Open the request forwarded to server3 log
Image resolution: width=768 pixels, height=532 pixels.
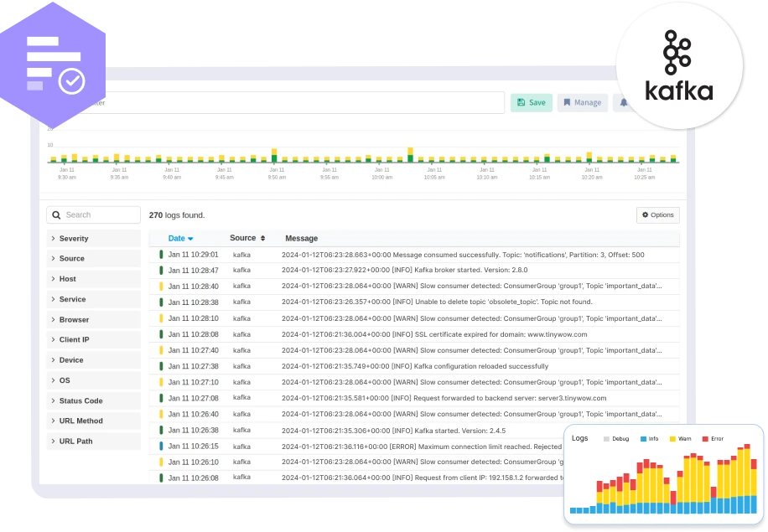coord(444,398)
